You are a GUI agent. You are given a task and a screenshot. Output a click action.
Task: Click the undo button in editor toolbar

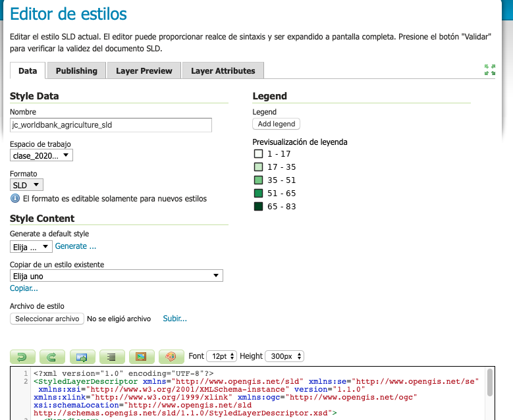point(22,357)
